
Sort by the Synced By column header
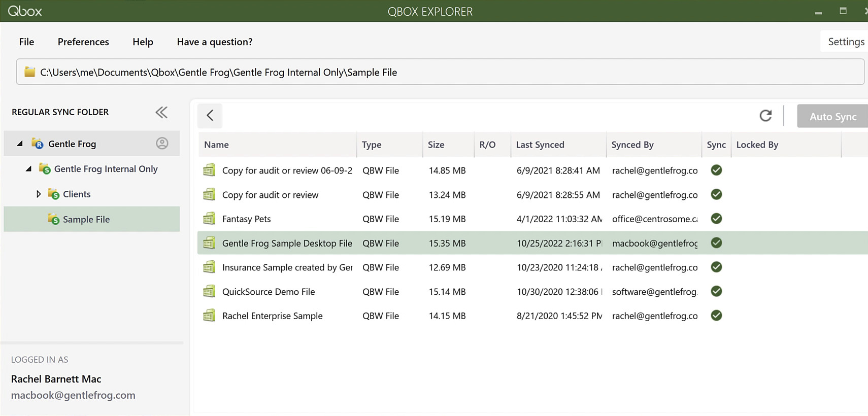tap(654, 145)
